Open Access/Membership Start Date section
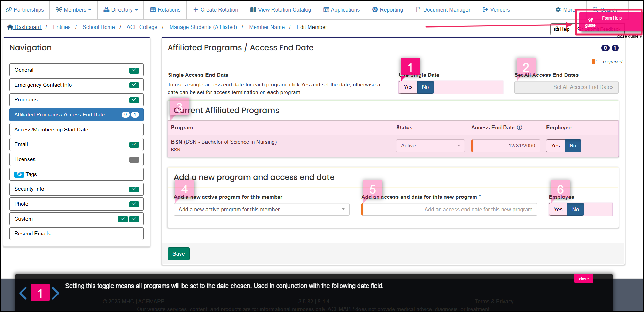This screenshot has height=312, width=644. [x=76, y=130]
